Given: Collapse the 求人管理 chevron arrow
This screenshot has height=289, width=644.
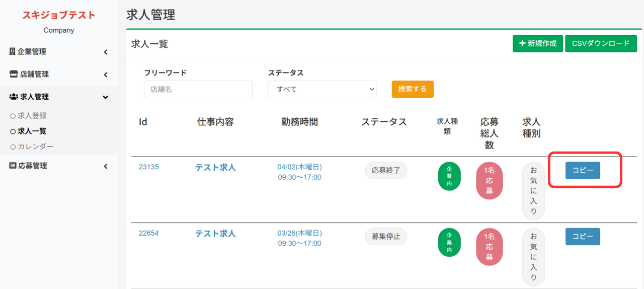Looking at the screenshot, I should pyautogui.click(x=106, y=97).
